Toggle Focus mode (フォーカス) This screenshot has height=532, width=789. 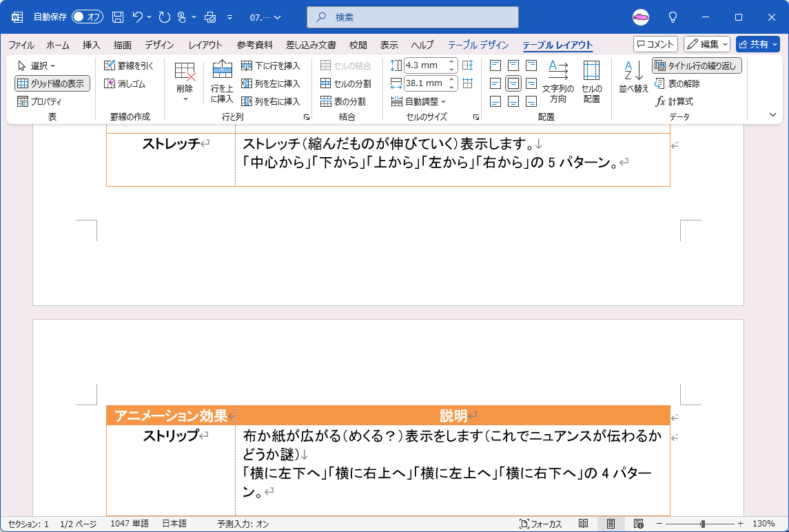[540, 524]
